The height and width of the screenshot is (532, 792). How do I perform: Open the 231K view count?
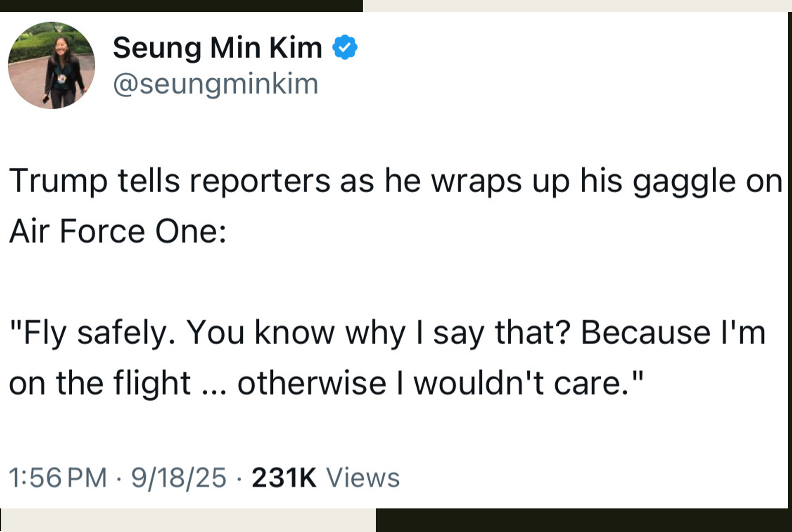point(284,477)
